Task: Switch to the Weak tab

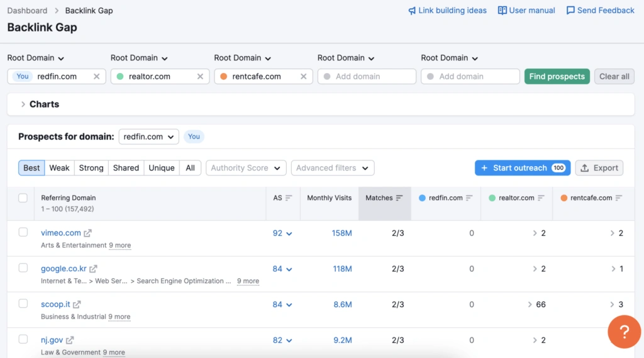Action: pyautogui.click(x=59, y=168)
